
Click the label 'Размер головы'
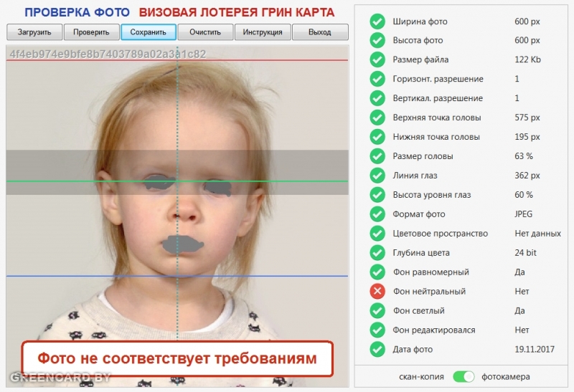[x=423, y=156]
